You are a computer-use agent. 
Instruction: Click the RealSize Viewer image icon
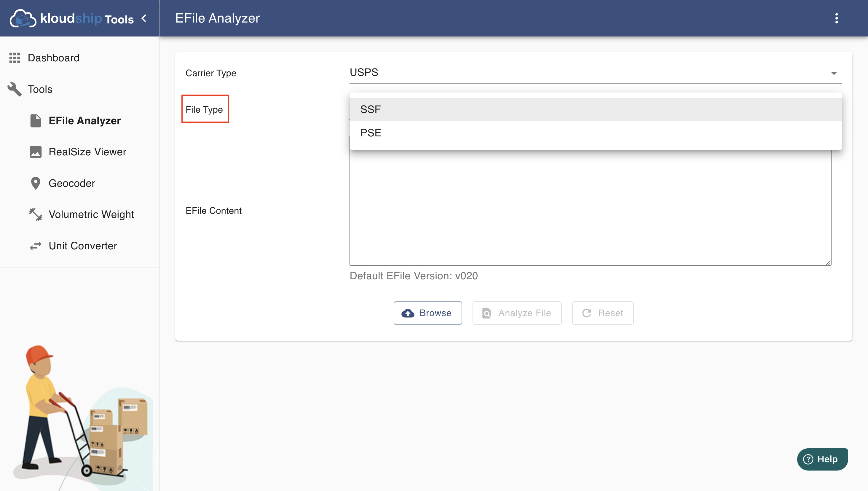point(35,152)
